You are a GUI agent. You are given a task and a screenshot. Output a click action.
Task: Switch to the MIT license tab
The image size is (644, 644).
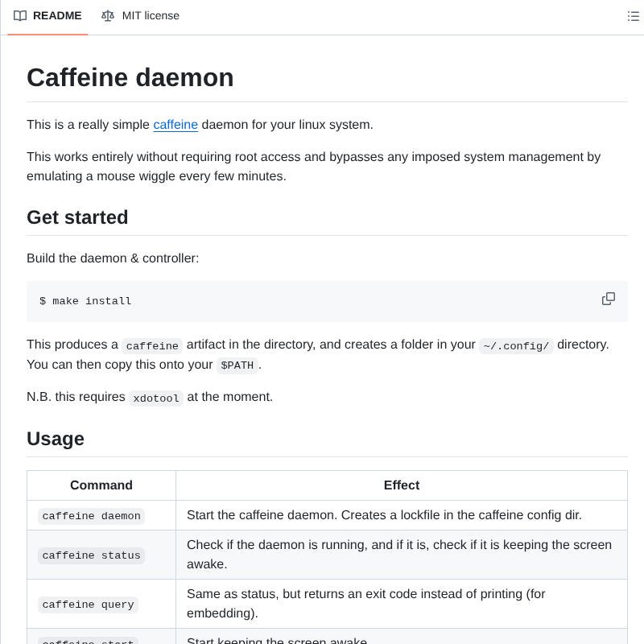[x=151, y=15]
